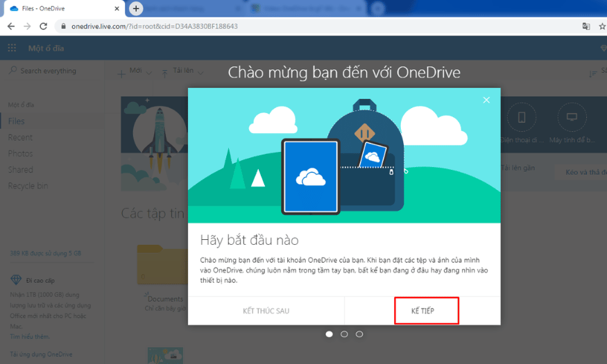Click the desktop computer circle icon
The height and width of the screenshot is (364, 607).
pyautogui.click(x=572, y=116)
